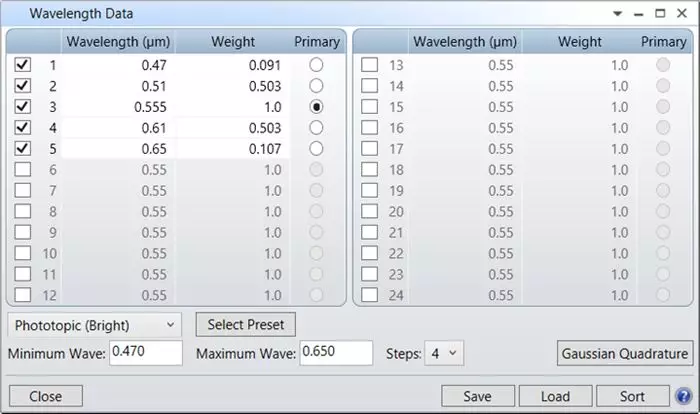The image size is (700, 414).
Task: Click the Save button
Action: [477, 396]
